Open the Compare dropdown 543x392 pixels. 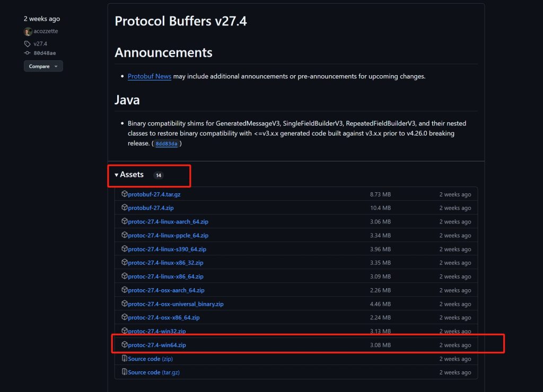tap(43, 66)
